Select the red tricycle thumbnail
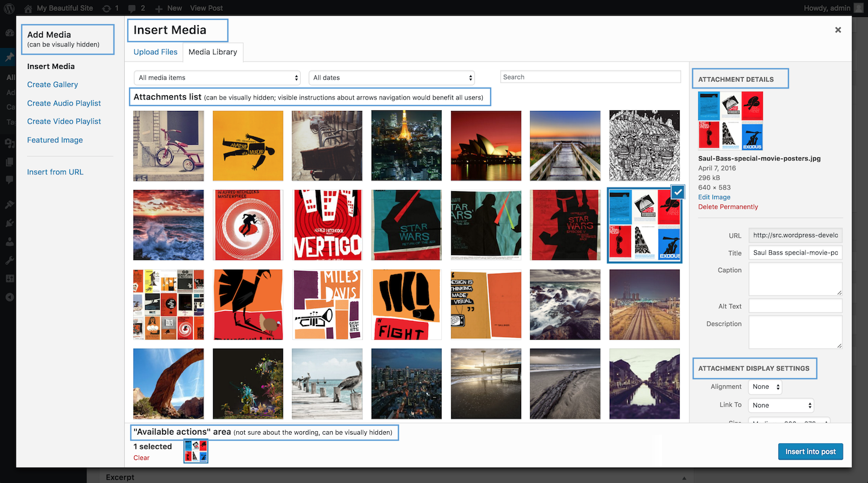Image resolution: width=868 pixels, height=483 pixels. click(x=169, y=146)
